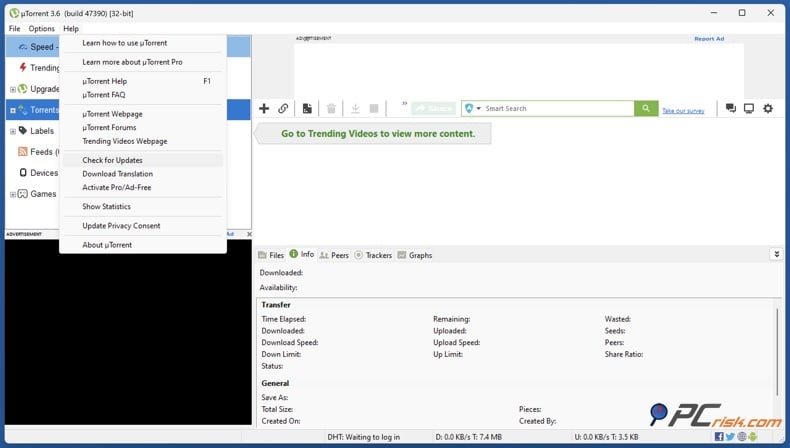This screenshot has height=448, width=790.
Task: Open µTorrent Forums from menu
Action: tap(143, 127)
